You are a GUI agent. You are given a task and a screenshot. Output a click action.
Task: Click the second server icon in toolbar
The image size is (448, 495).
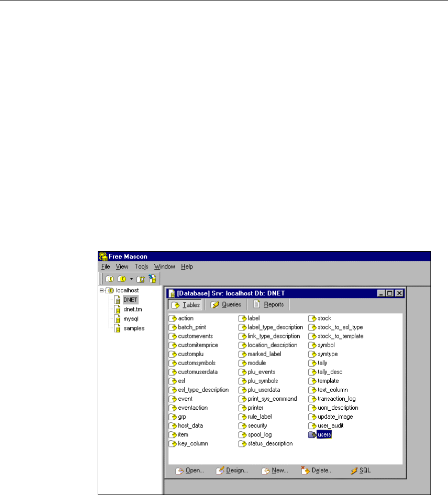122,279
